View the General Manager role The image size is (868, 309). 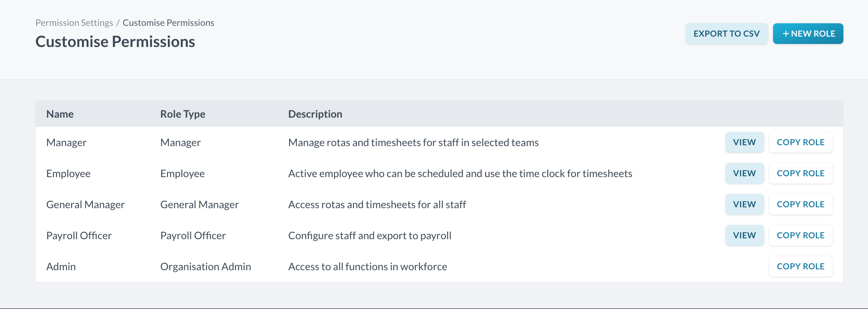(744, 204)
